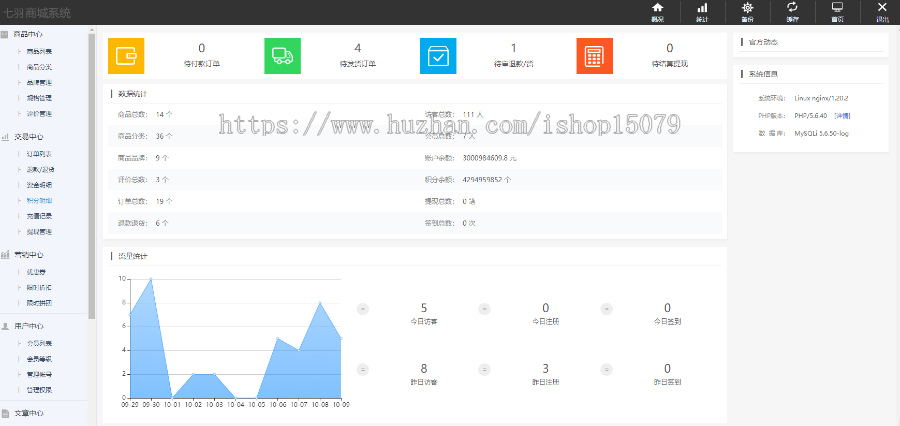The width and height of the screenshot is (900, 426).
Task: Click the MySQLi 5.6.50-log database text
Action: (821, 134)
